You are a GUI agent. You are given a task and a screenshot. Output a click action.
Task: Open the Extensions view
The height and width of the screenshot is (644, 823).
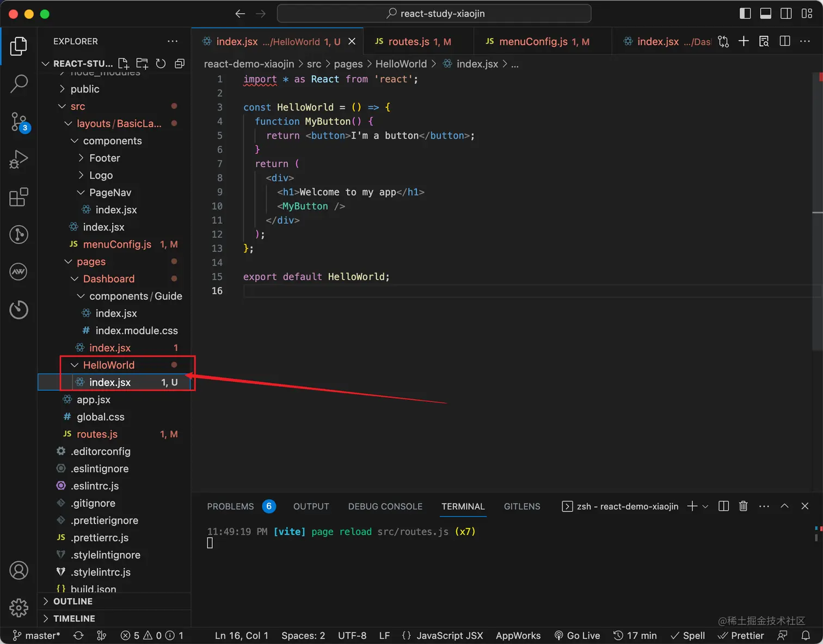tap(19, 197)
